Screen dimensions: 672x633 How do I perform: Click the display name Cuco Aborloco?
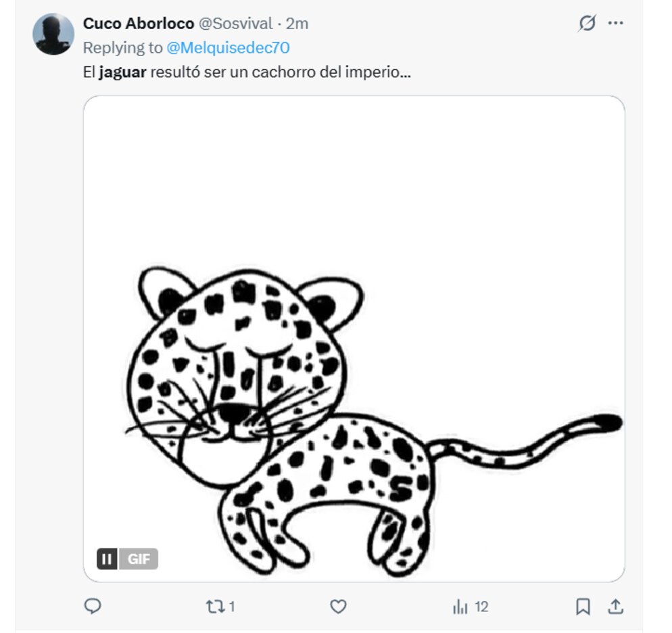[x=138, y=24]
